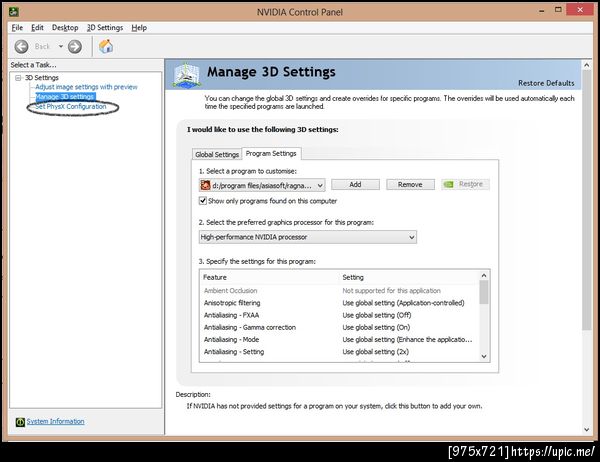Screen dimensions: 600x462
Task: Open the System Information link
Action: (55, 421)
